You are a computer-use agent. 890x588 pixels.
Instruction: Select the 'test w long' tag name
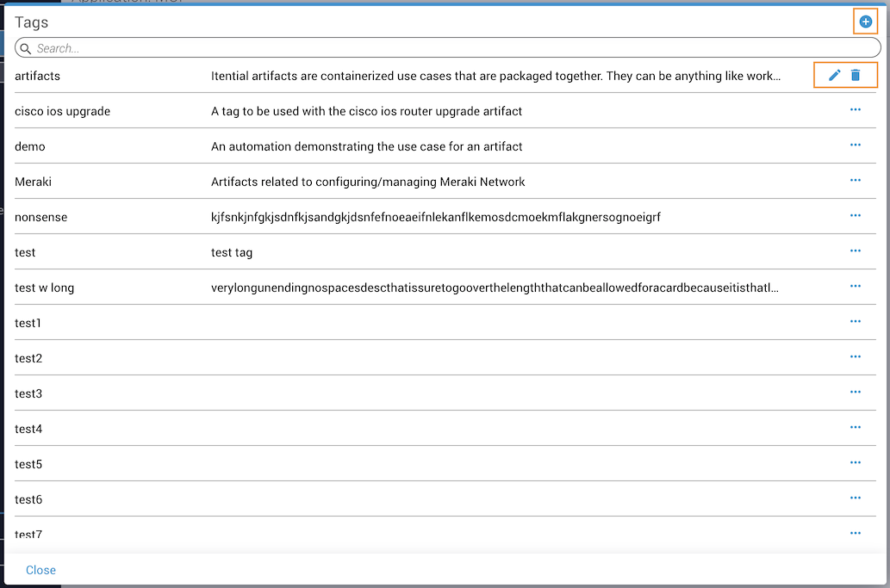44,288
